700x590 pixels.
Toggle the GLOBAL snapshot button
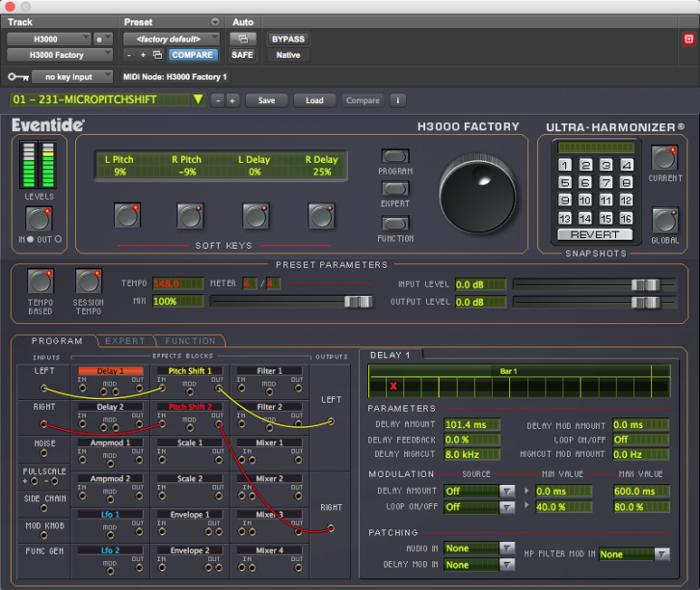click(x=664, y=220)
